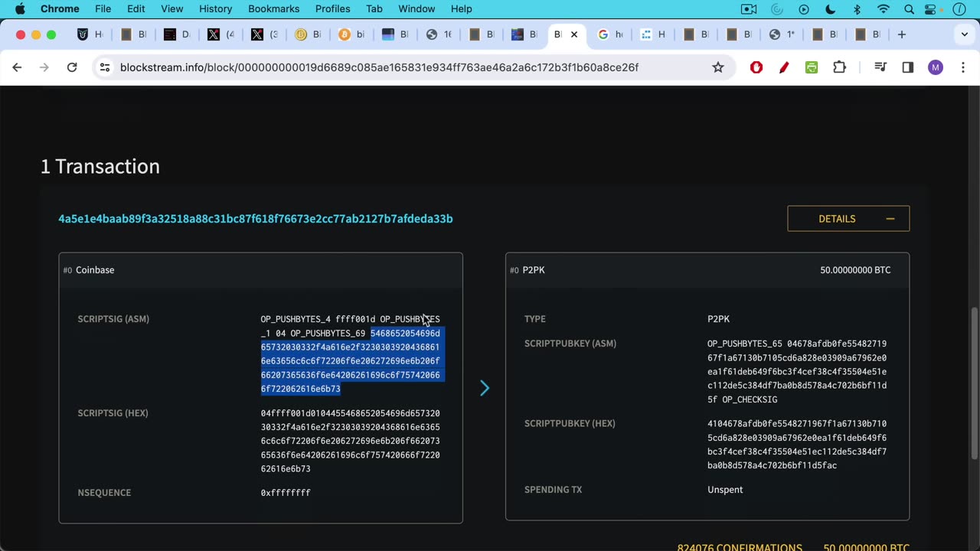Click the 1 Transaction heading
980x551 pixels.
(x=100, y=166)
